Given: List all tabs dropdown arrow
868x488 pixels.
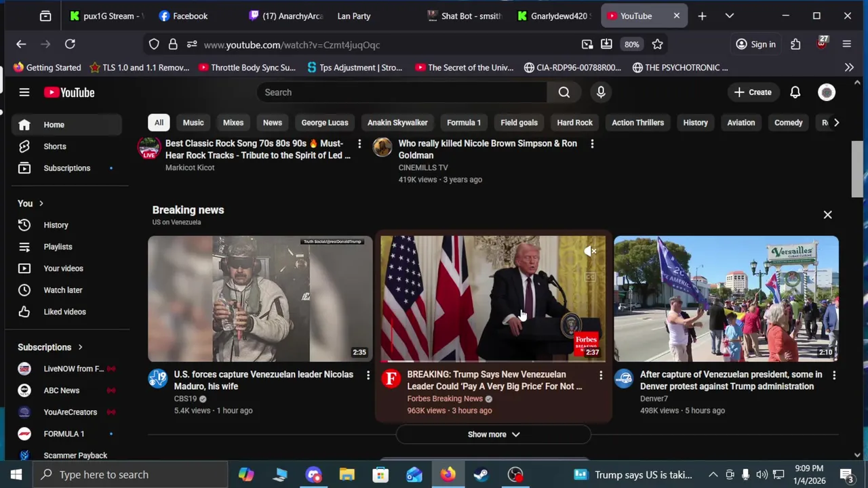Looking at the screenshot, I should pos(730,16).
